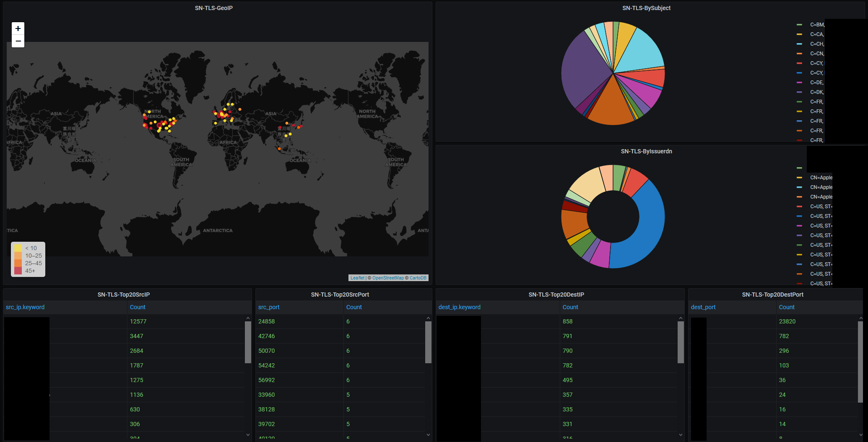Open the Leaflet attribution link

tap(357, 278)
